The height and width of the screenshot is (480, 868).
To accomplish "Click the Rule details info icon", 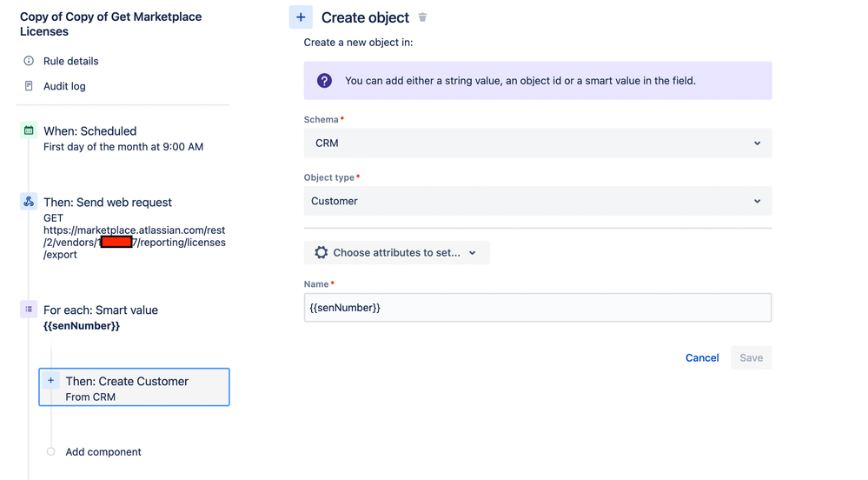I will [x=29, y=60].
